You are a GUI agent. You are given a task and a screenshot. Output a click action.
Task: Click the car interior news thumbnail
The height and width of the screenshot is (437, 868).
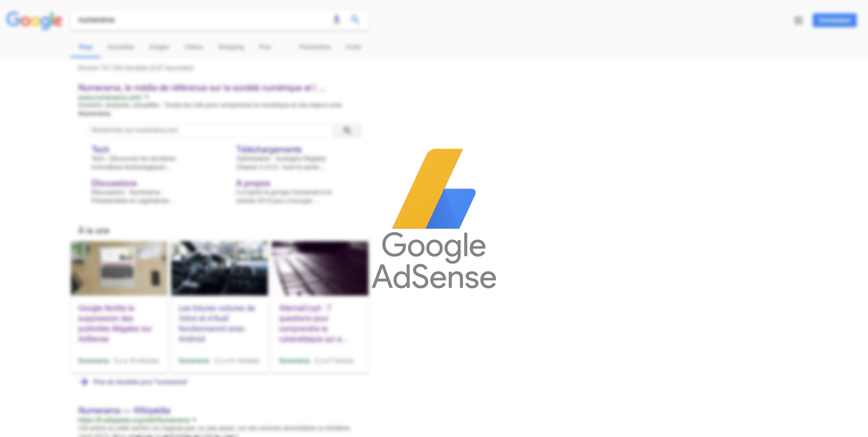click(x=219, y=268)
